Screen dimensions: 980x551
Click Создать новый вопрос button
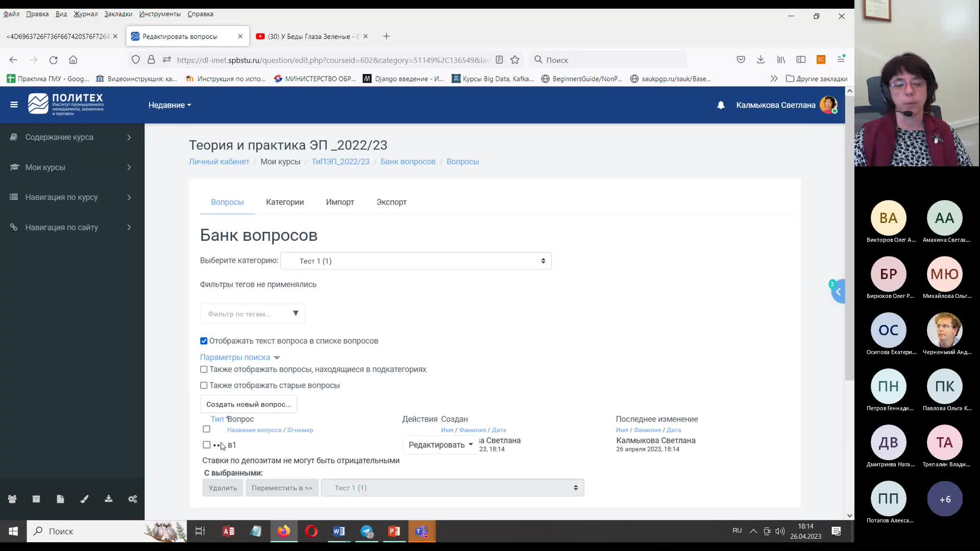point(249,404)
